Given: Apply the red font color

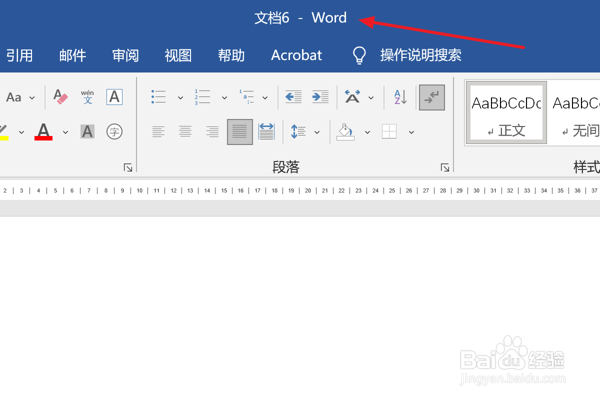Looking at the screenshot, I should [44, 132].
